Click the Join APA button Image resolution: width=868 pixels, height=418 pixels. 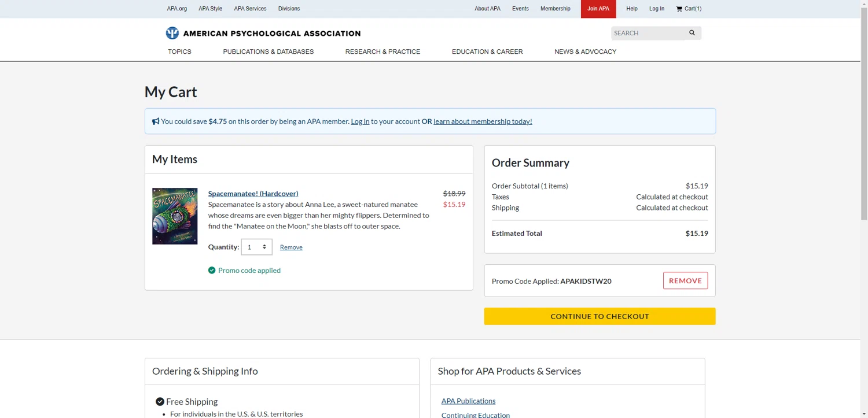click(598, 9)
